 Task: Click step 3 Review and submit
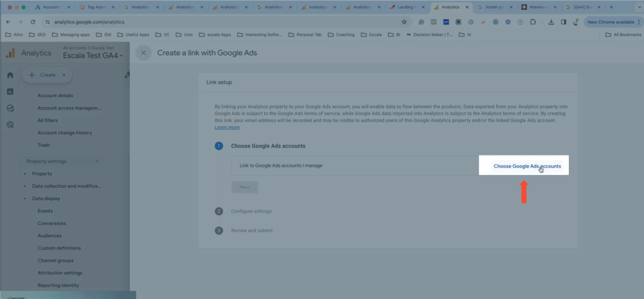252,231
